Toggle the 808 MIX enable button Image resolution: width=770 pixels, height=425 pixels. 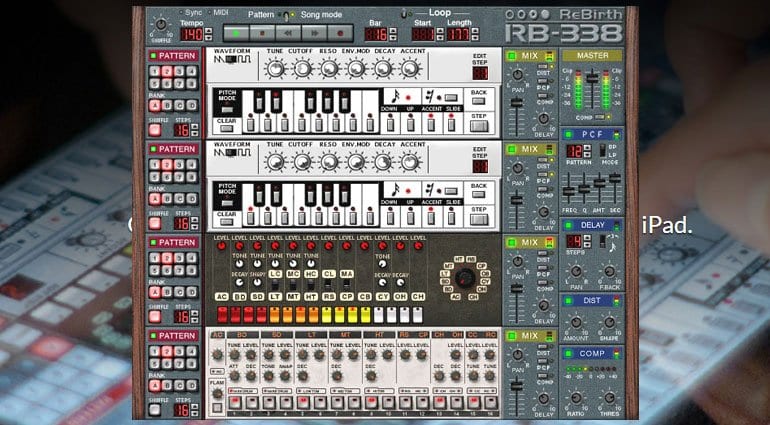click(511, 242)
